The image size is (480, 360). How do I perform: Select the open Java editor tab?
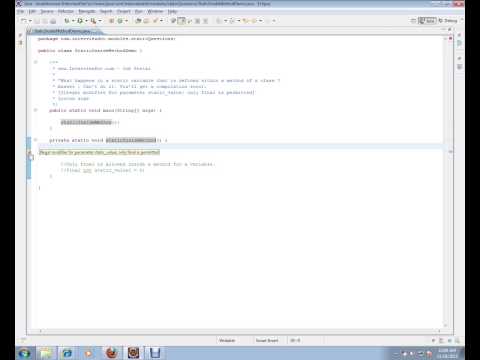point(63,31)
